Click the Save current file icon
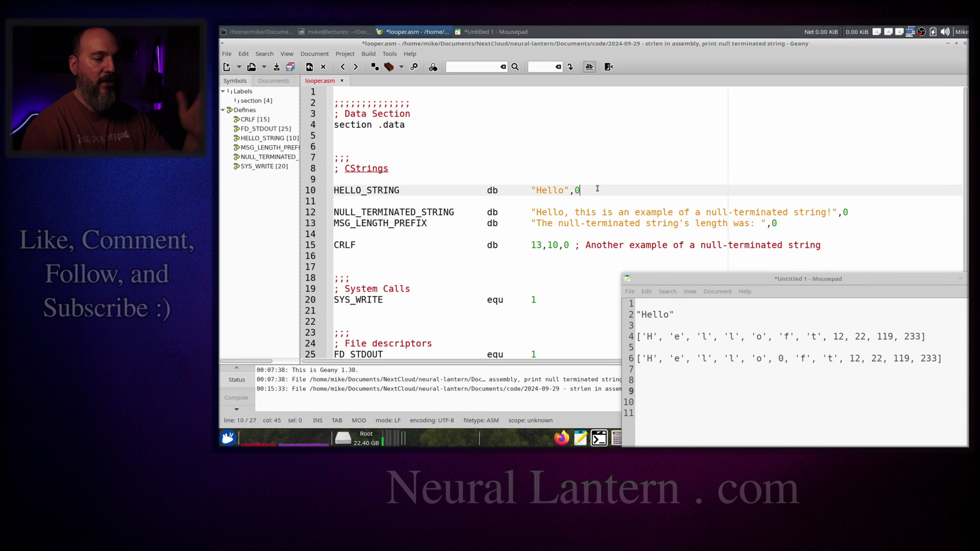This screenshot has height=551, width=980. [x=276, y=67]
